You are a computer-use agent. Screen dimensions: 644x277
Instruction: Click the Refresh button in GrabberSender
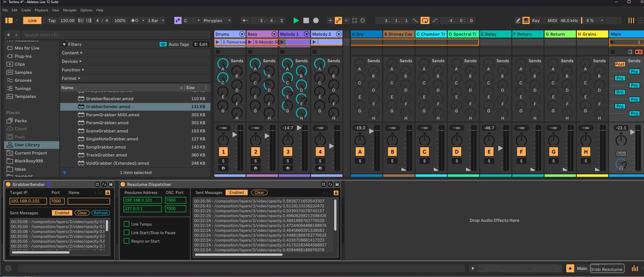(101, 213)
